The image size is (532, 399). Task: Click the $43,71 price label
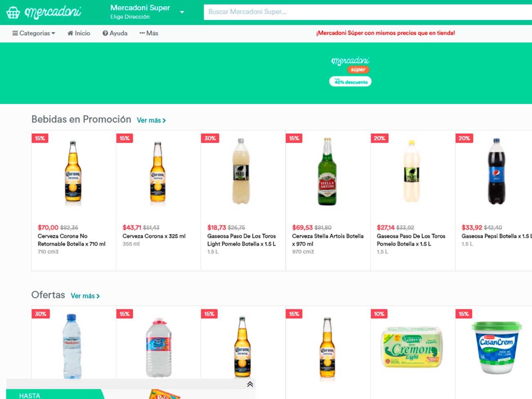coord(132,228)
